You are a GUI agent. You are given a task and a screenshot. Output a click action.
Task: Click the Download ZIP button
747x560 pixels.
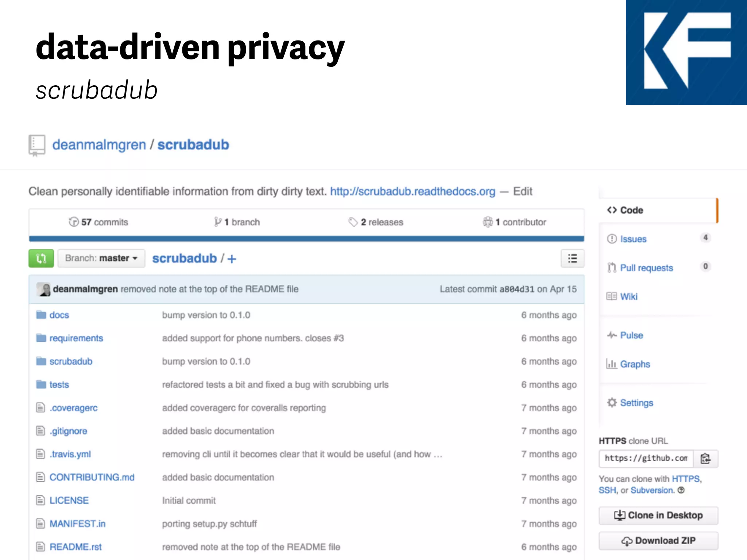click(658, 541)
